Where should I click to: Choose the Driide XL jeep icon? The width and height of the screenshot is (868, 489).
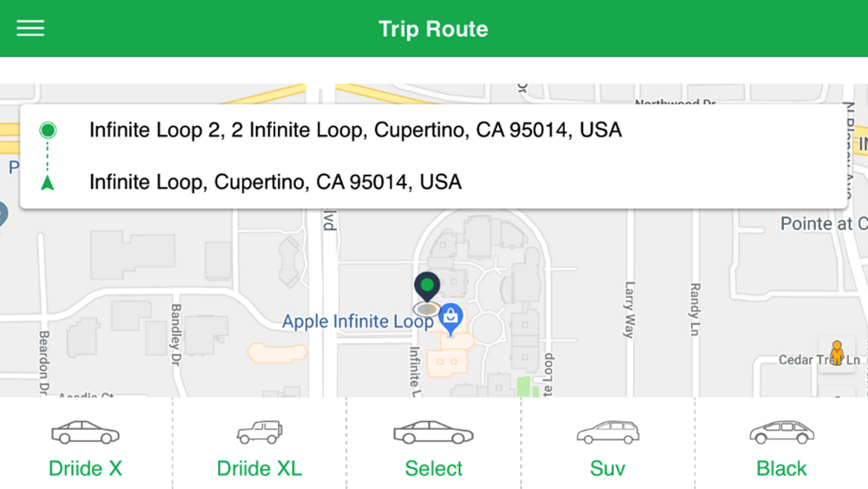[260, 433]
